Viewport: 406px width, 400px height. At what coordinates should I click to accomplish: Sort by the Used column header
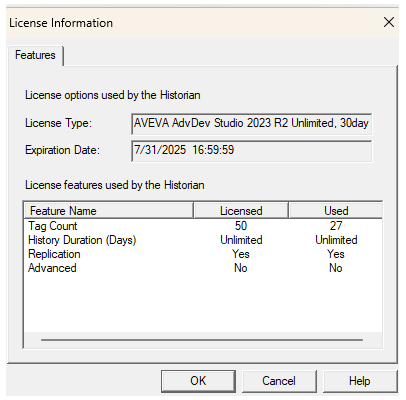336,211
